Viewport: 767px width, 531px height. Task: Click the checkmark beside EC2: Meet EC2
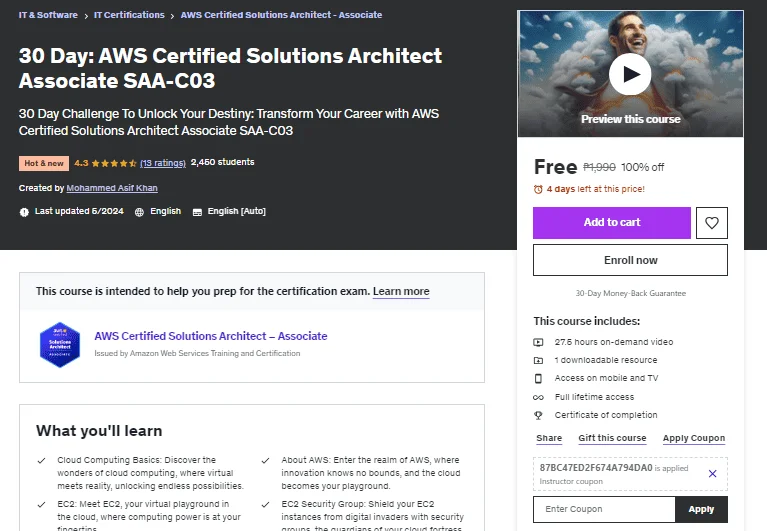tap(42, 505)
